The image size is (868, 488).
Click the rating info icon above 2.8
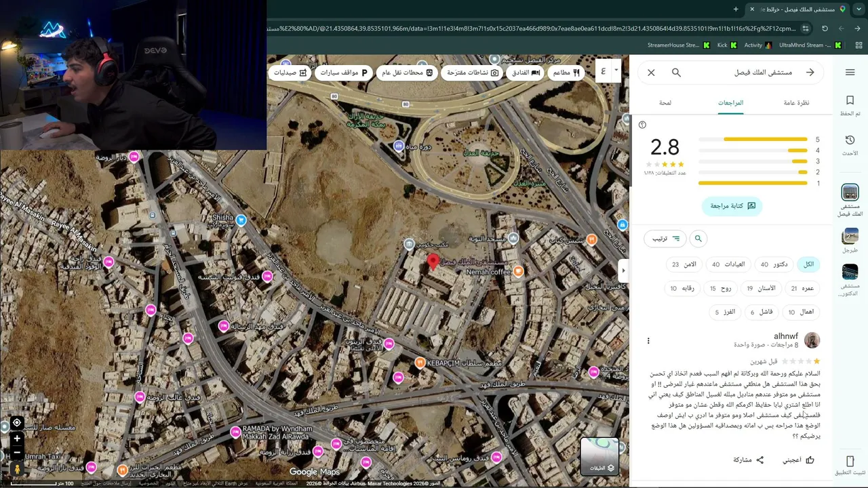(642, 125)
